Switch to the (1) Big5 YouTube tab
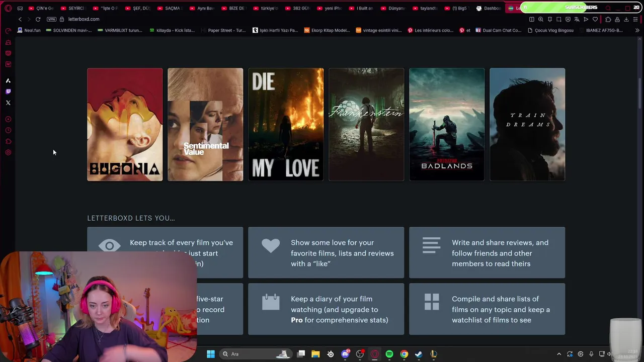This screenshot has width=644, height=362. click(x=457, y=8)
